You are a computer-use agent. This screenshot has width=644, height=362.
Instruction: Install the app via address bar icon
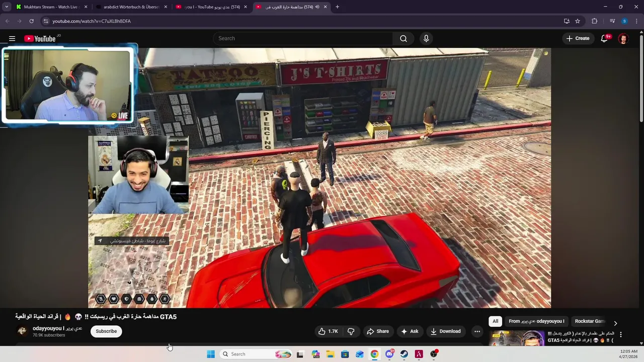point(567,21)
